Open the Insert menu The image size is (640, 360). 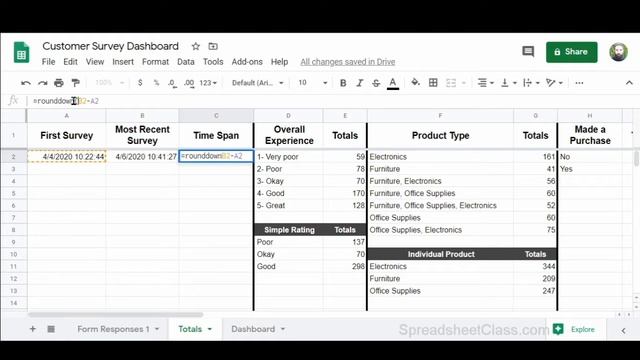click(x=123, y=62)
